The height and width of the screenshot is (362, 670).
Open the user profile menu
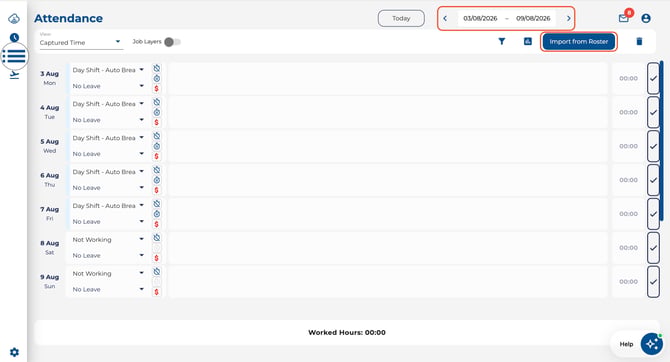tap(646, 18)
